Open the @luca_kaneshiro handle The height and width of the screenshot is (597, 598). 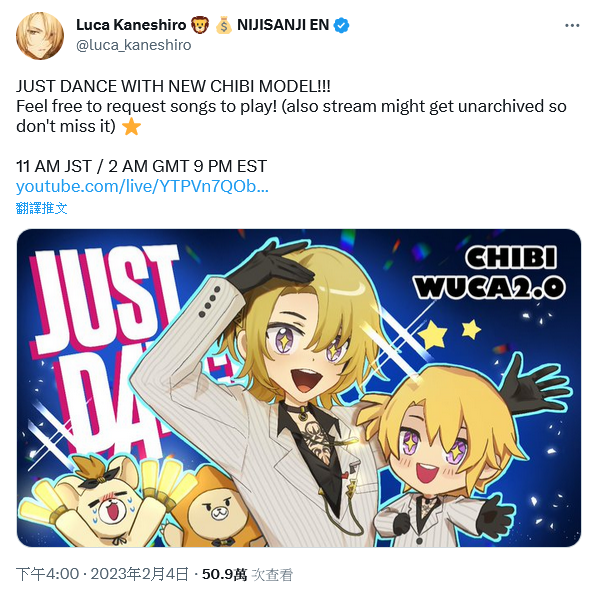point(133,45)
